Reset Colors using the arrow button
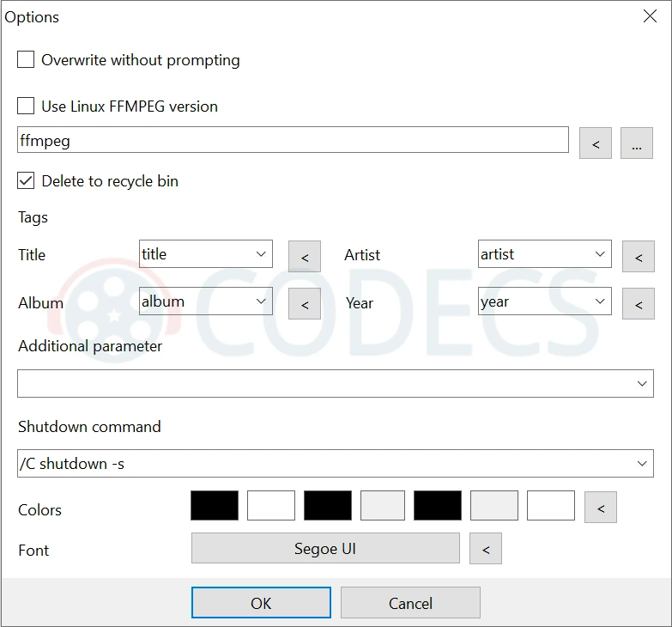 601,508
